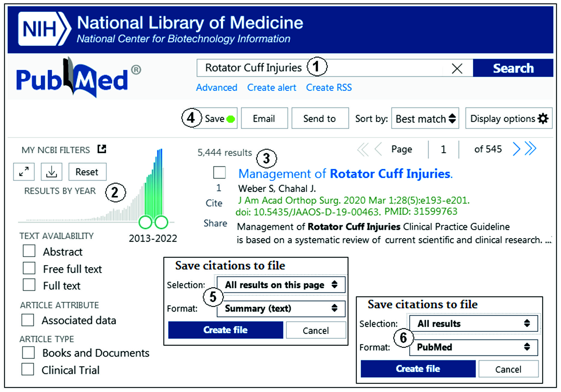561x392 pixels.
Task: Go to the next results page
Action: tap(516, 149)
